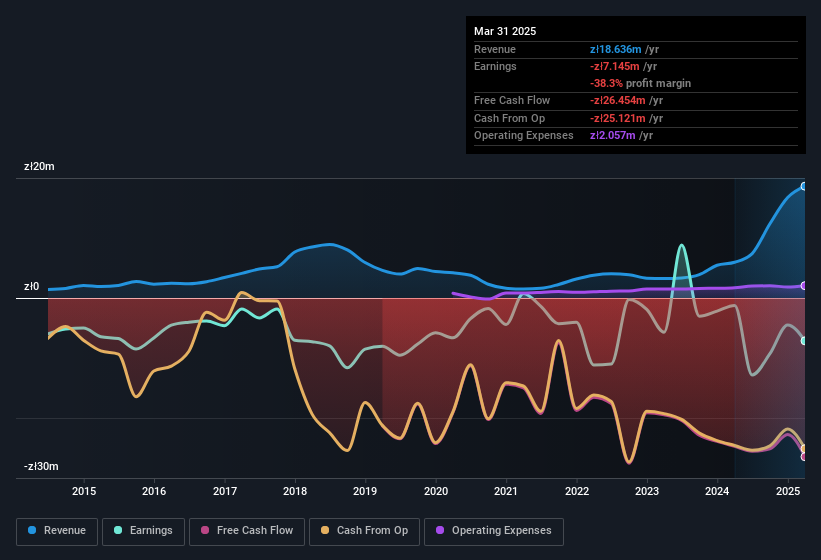Click the 2023 x-axis label
The image size is (821, 560).
tap(647, 491)
